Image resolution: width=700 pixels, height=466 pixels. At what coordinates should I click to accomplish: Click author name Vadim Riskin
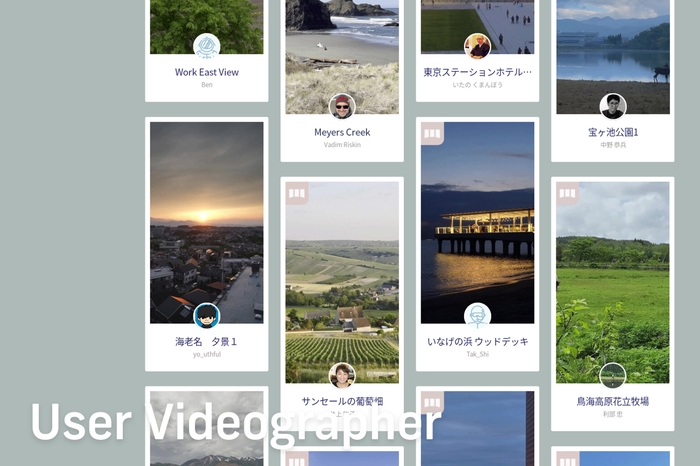point(342,146)
